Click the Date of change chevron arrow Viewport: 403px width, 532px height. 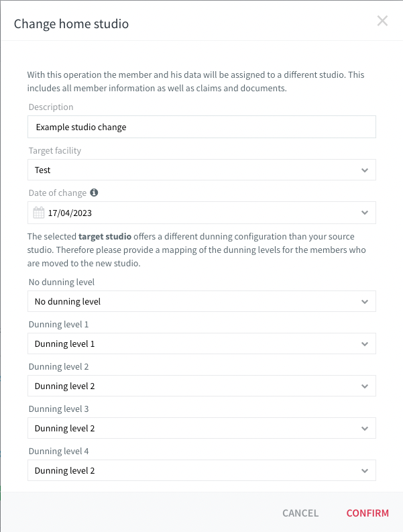click(x=365, y=213)
